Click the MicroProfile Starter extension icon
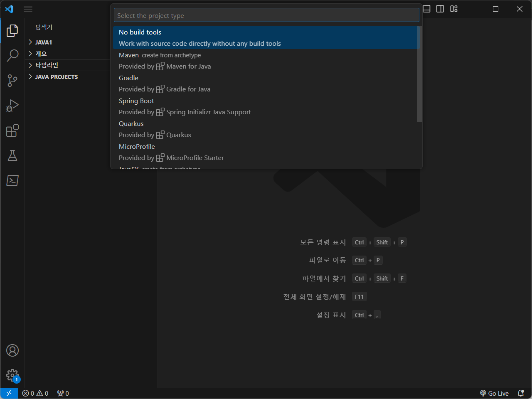Image resolution: width=532 pixels, height=399 pixels. coord(160,158)
